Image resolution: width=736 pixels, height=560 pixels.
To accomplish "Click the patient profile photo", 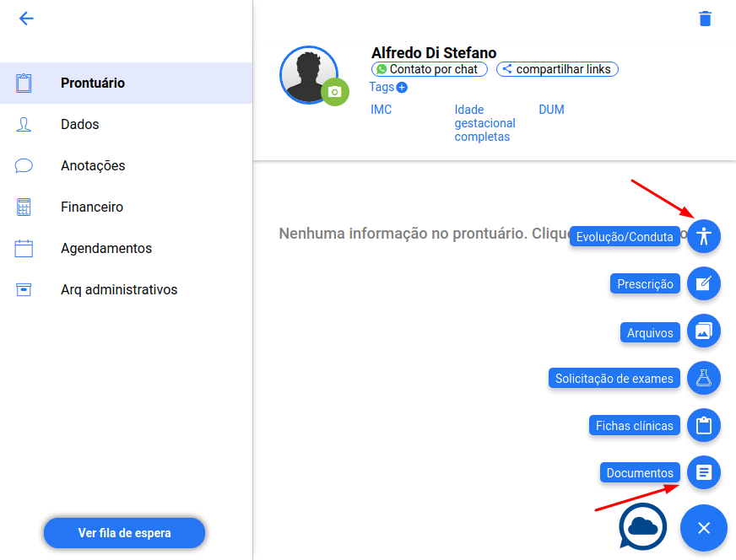I will pyautogui.click(x=308, y=74).
